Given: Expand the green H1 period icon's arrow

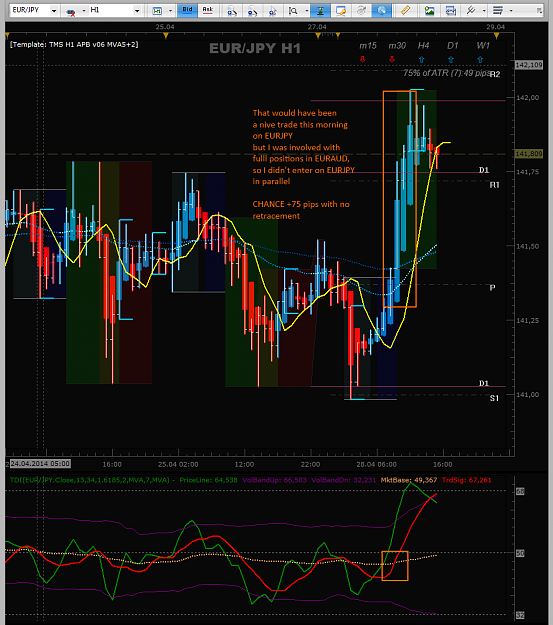Looking at the screenshot, I should pos(170,11).
